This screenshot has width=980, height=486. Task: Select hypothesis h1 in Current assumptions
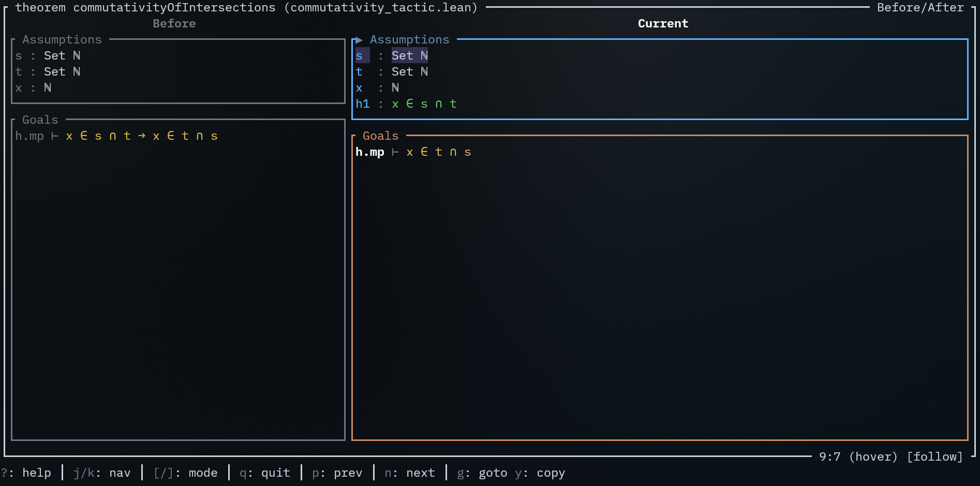(363, 104)
